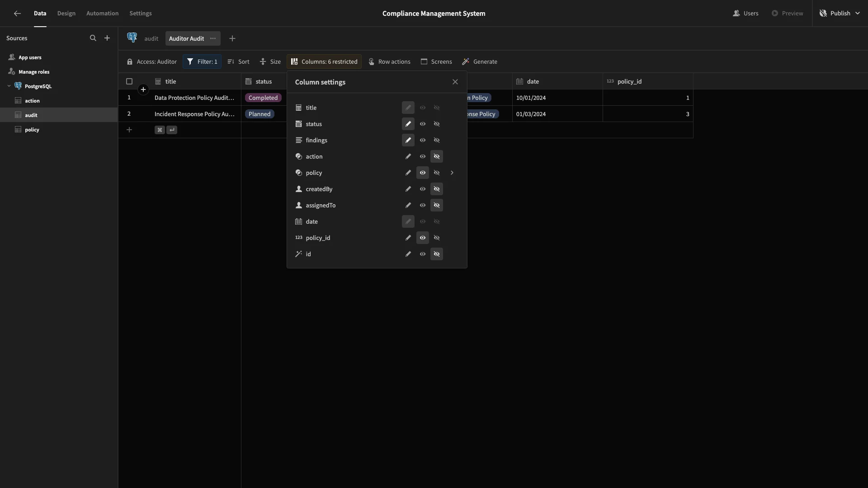This screenshot has width=868, height=488.
Task: Make createdBy column read-only eye
Action: pos(423,189)
